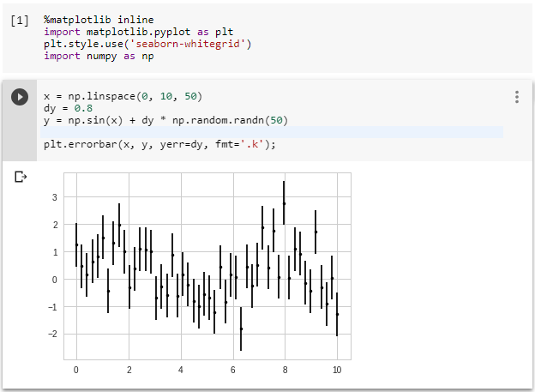Click the y-axis label '−2' on the plot
The height and width of the screenshot is (392, 535).
click(53, 334)
